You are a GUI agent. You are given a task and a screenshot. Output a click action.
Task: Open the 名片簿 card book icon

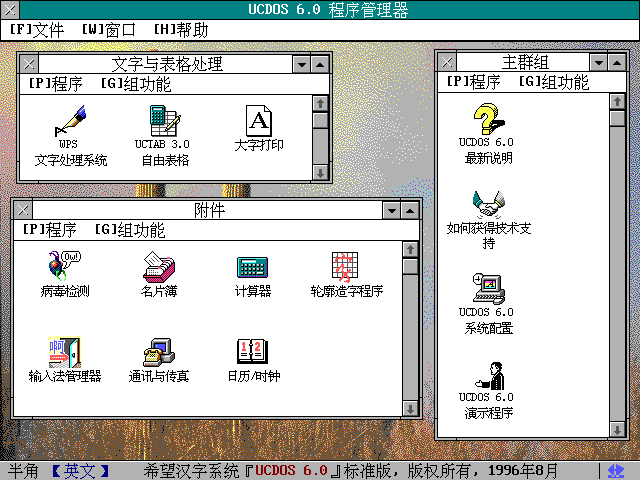(x=159, y=267)
